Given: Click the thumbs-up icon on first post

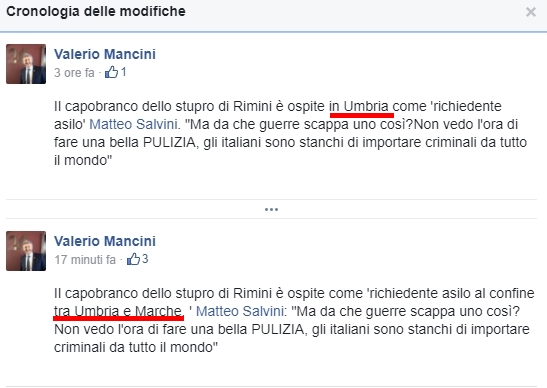Looking at the screenshot, I should [x=112, y=72].
